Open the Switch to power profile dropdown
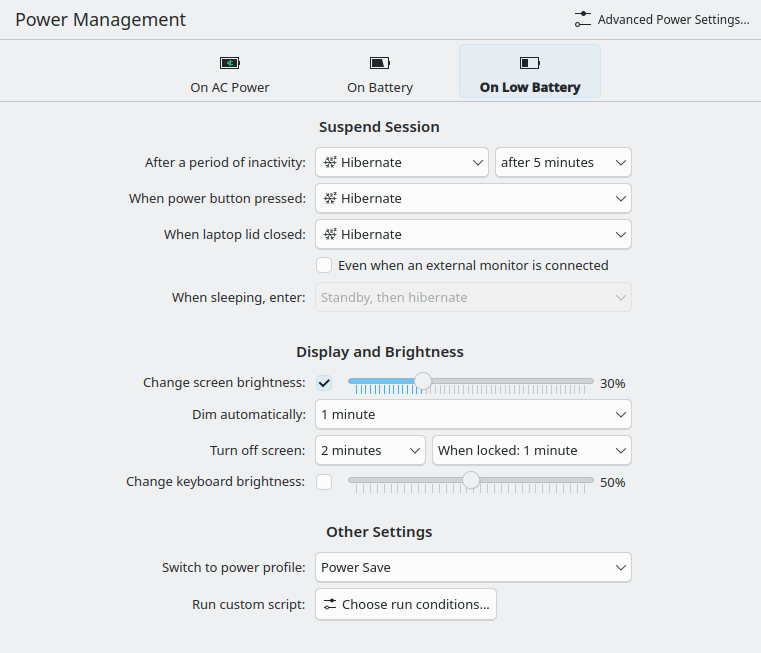Viewport: 761px width, 653px height. [473, 567]
